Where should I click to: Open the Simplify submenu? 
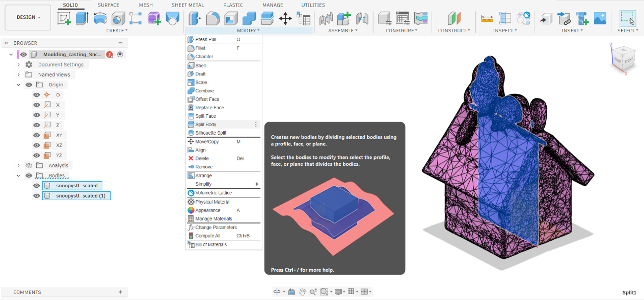point(223,184)
